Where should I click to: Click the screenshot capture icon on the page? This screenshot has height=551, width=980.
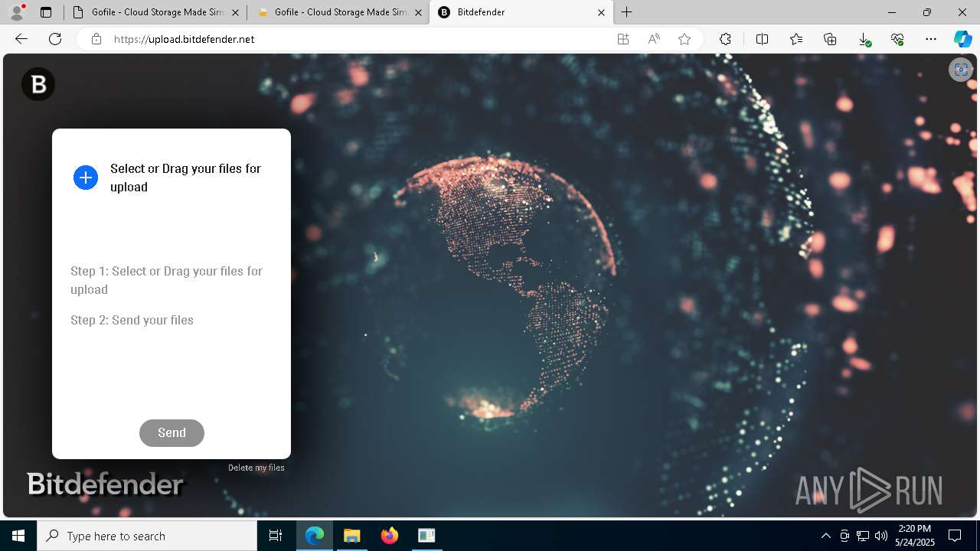960,70
